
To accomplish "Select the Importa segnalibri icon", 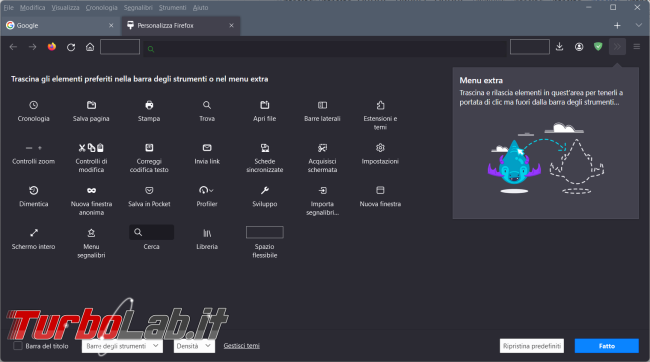I will (x=323, y=190).
